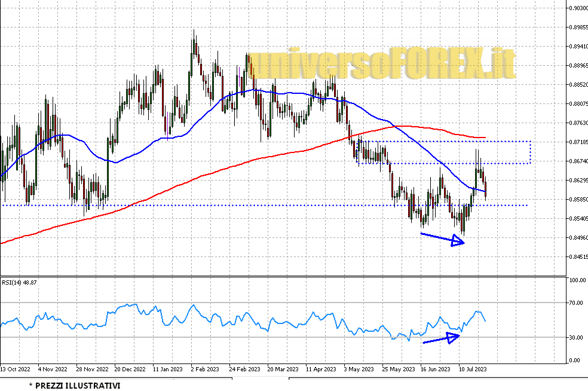
Task: Click the 0.90300 price scale label
Action: pyautogui.click(x=577, y=8)
